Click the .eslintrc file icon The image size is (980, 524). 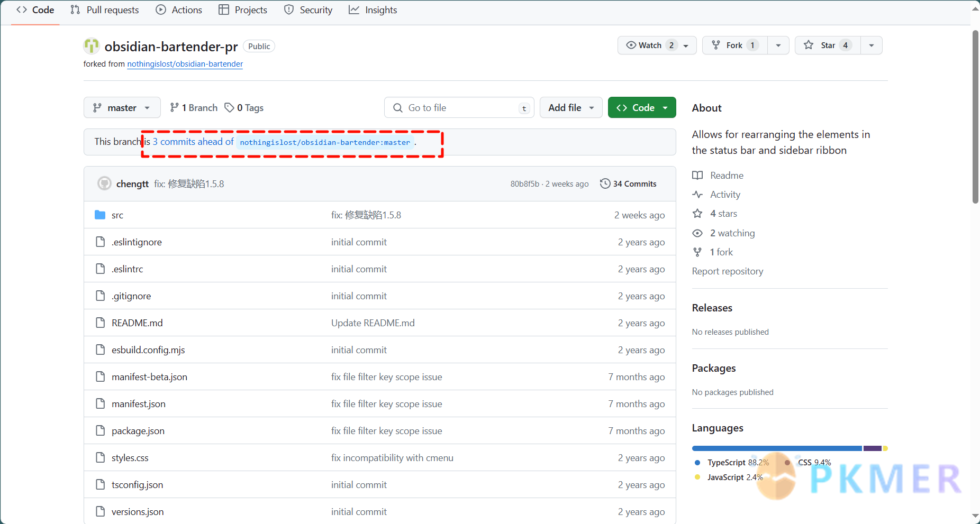(100, 269)
